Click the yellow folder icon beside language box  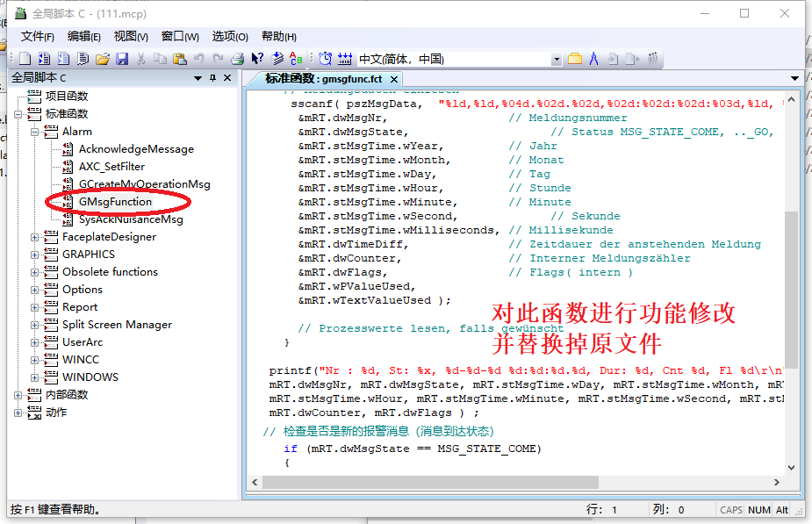(x=575, y=59)
